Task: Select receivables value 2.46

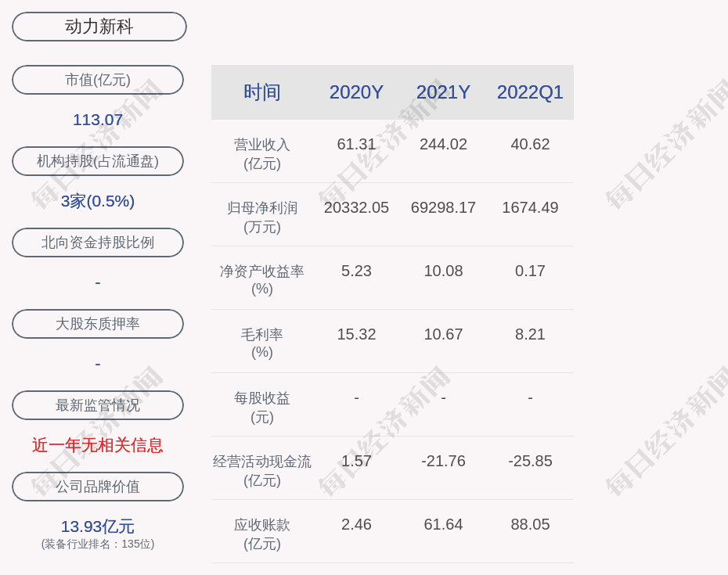Action: (356, 524)
